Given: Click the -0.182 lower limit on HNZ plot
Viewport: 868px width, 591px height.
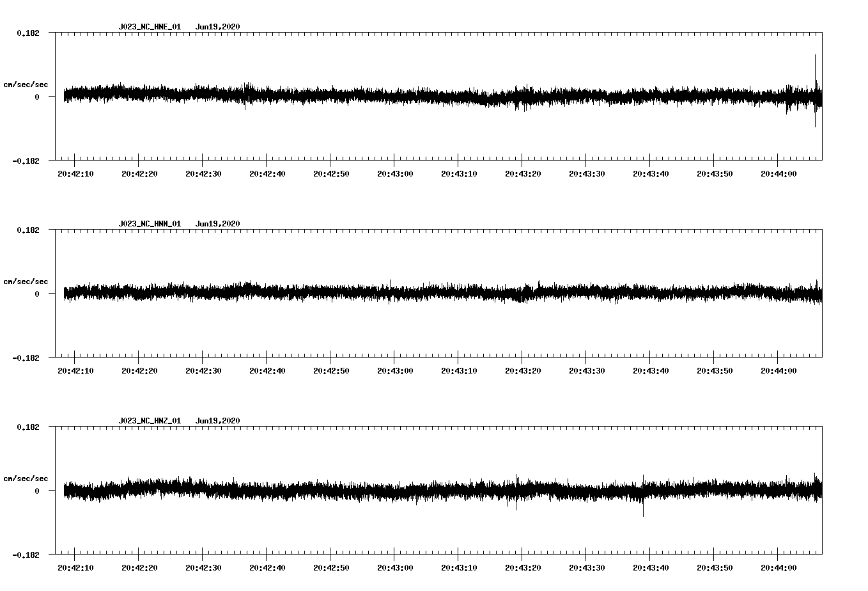Looking at the screenshot, I should click(26, 555).
